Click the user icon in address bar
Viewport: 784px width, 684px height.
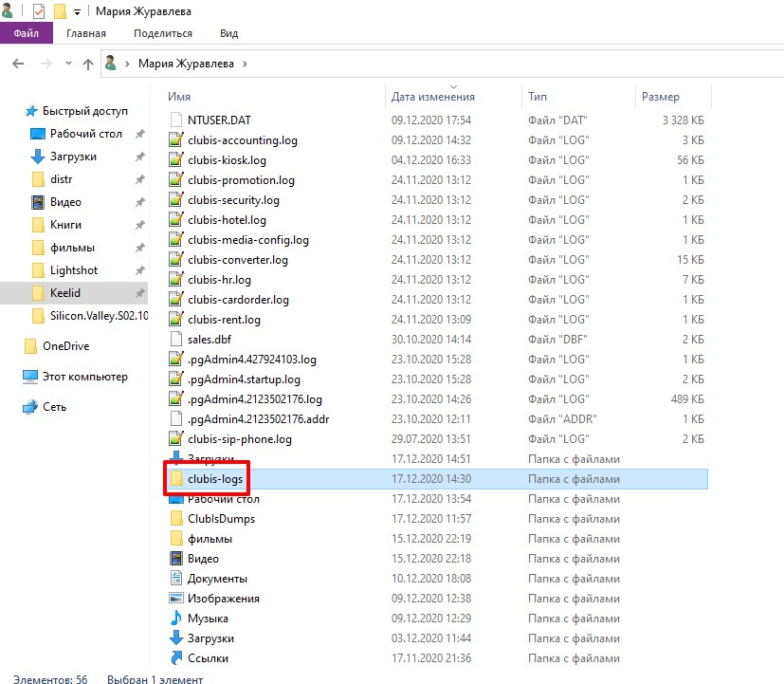tap(111, 64)
